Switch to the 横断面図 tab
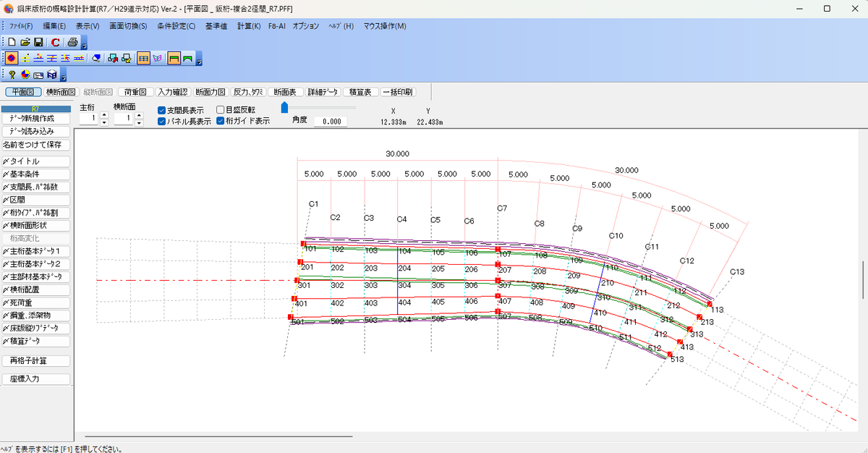 click(60, 92)
